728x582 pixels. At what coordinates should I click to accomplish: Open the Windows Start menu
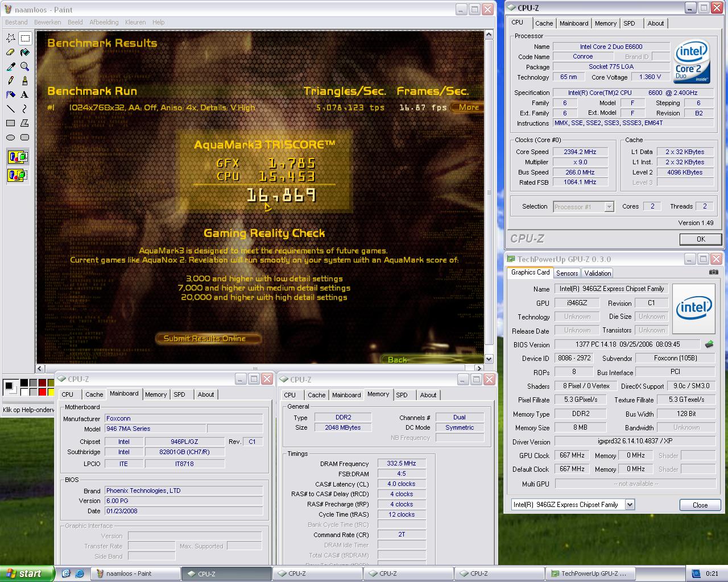pyautogui.click(x=27, y=573)
